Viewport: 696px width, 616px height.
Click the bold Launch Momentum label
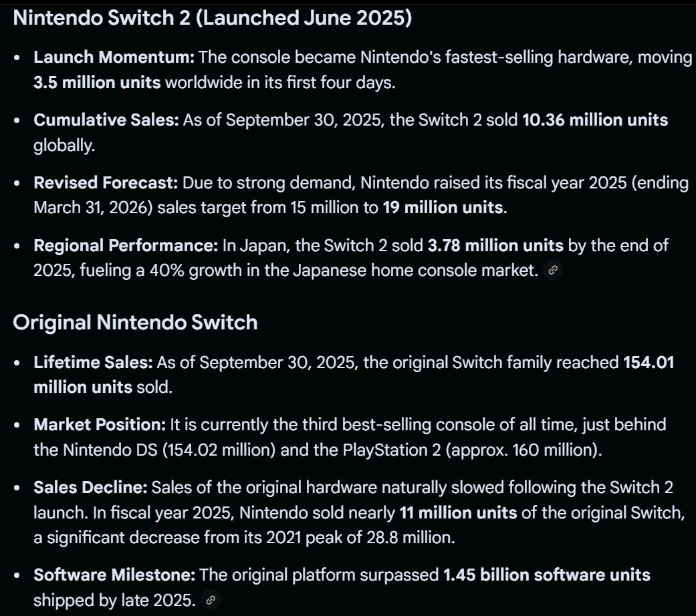tap(114, 57)
